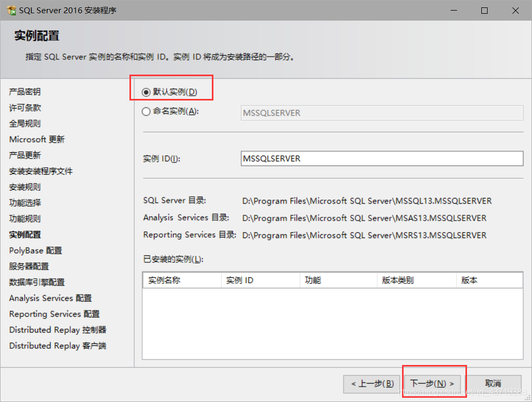Click the named instance MSSQLSERVER field
This screenshot has height=402, width=532.
coord(381,113)
